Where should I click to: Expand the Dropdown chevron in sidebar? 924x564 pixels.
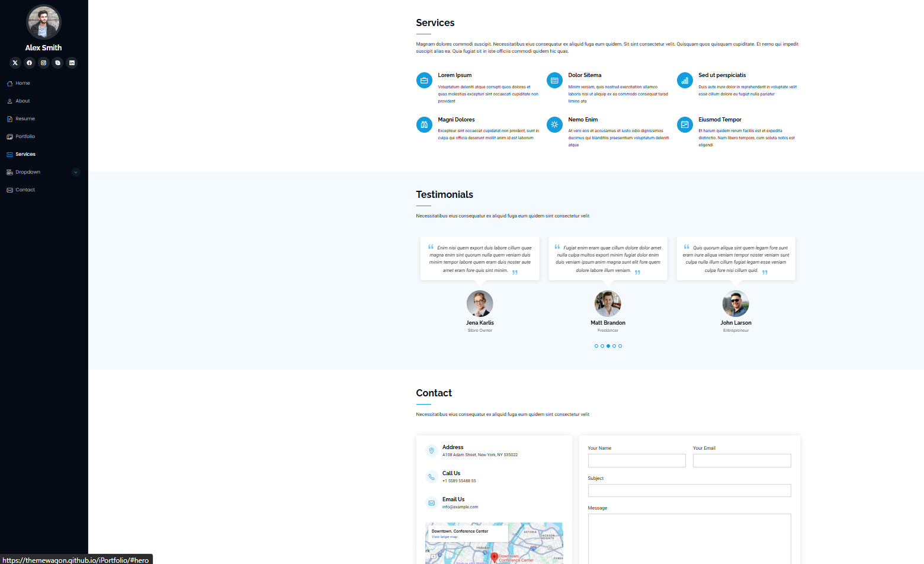76,172
